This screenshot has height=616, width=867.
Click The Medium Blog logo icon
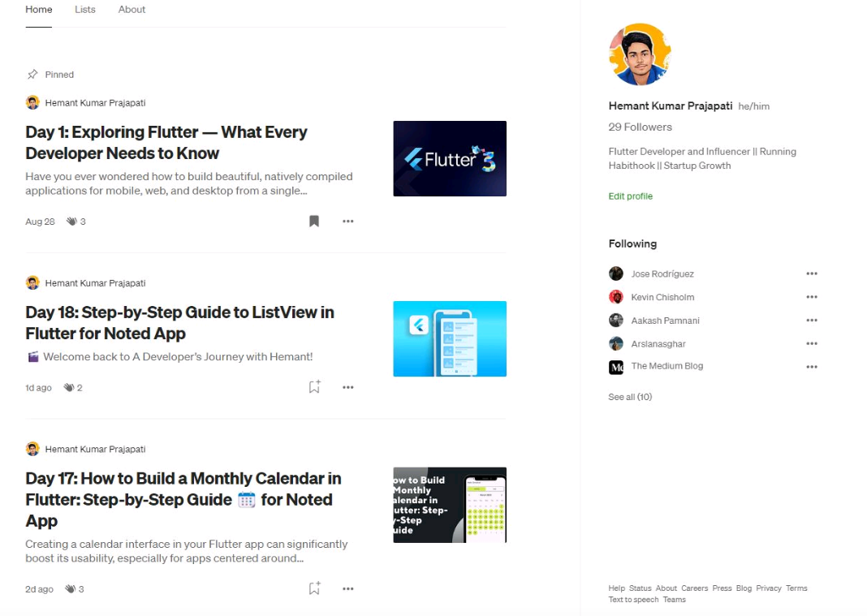pyautogui.click(x=616, y=367)
